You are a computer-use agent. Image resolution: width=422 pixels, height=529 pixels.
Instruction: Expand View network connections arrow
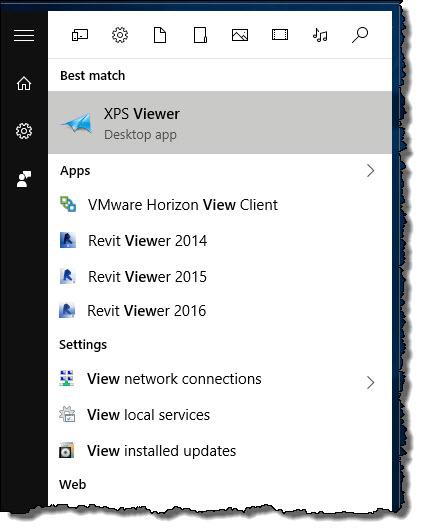click(370, 383)
